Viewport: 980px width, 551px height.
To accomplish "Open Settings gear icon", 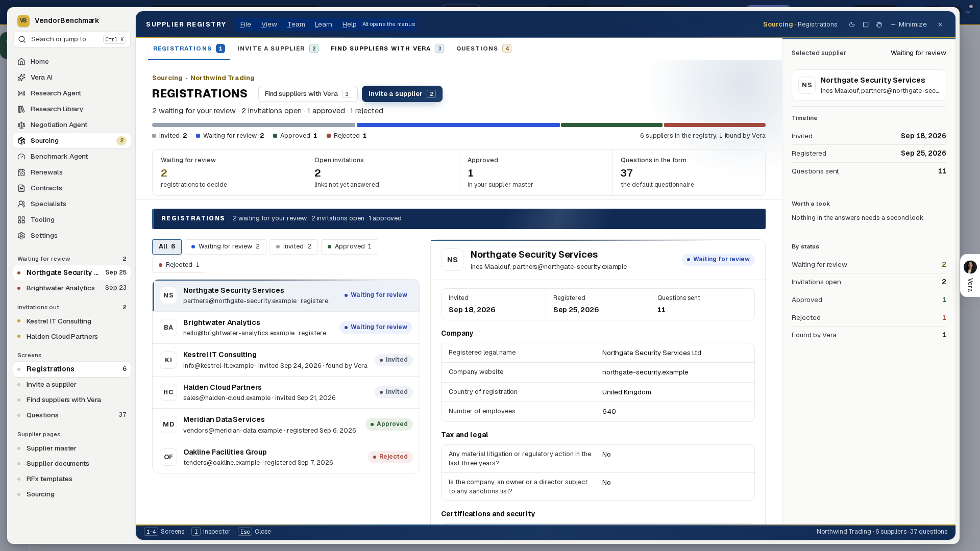I will pos(21,236).
